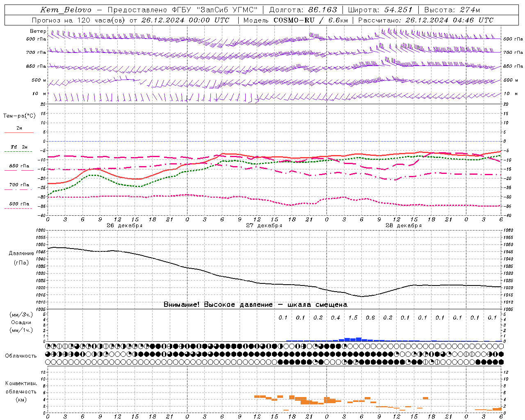The image size is (525, 420).
Task: Click the station name Kem_Belovo in header
Action: [66, 10]
